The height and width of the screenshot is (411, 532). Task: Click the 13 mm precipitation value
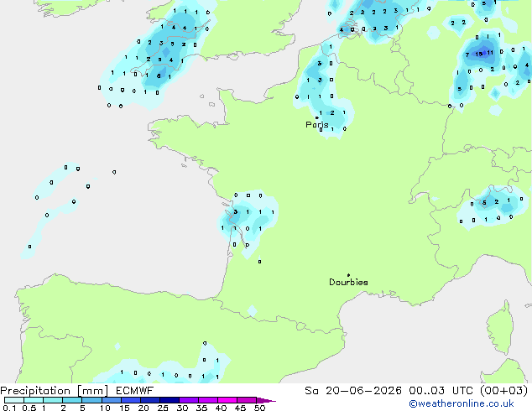(479, 54)
